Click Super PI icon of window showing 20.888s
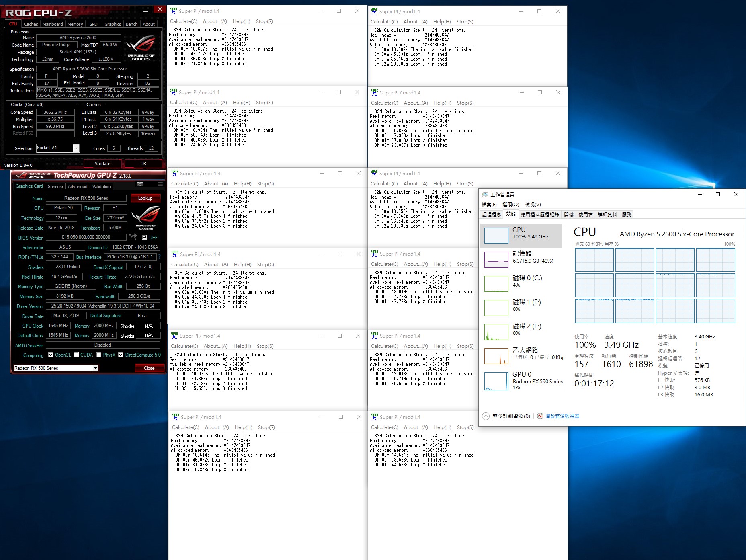Viewport: 746px width, 560px height. click(x=374, y=11)
